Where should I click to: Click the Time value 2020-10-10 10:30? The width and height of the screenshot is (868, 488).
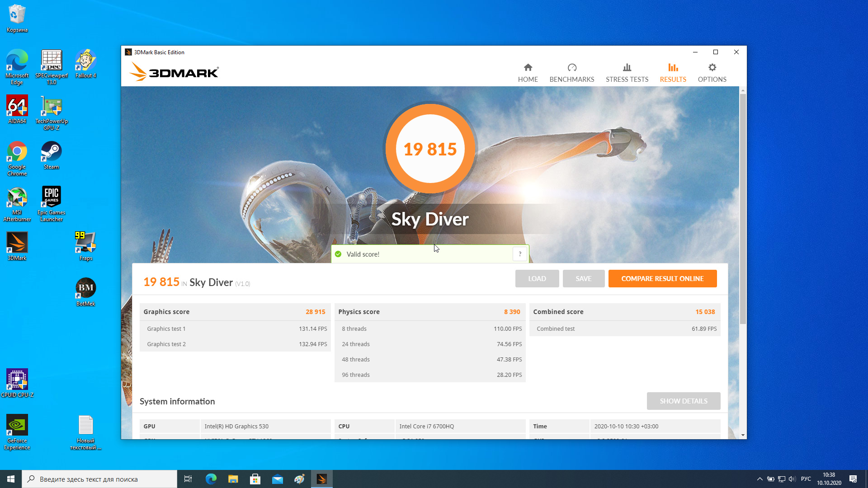pos(626,426)
